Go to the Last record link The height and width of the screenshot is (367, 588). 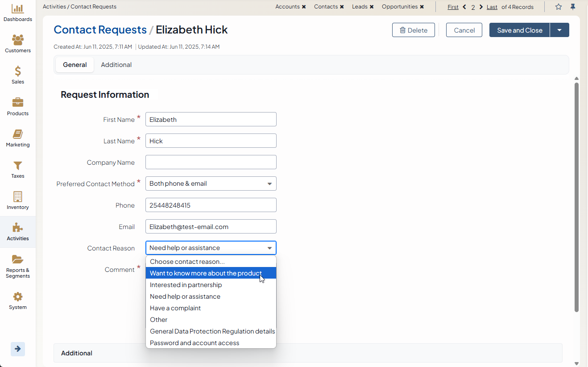[x=492, y=7]
